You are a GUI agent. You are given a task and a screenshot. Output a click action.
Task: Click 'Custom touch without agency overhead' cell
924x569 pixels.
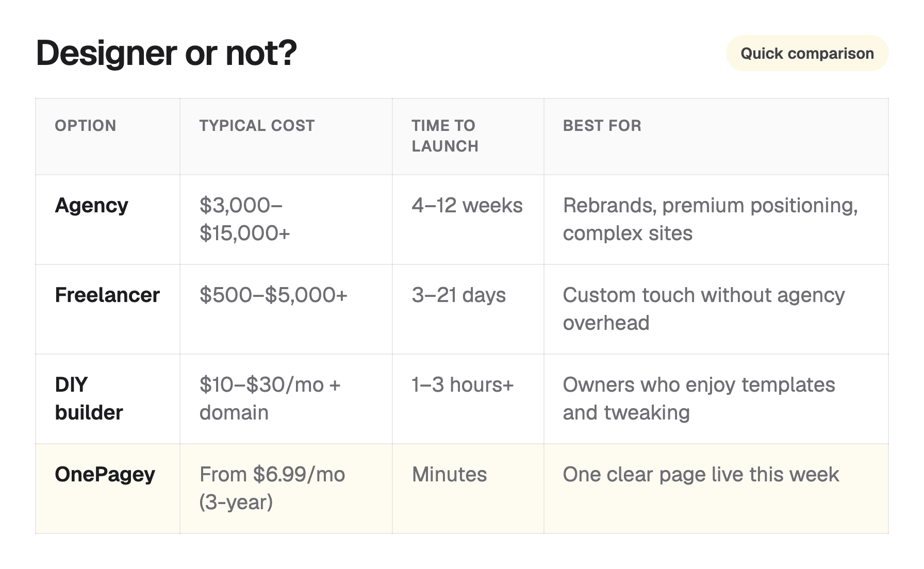tap(716, 309)
